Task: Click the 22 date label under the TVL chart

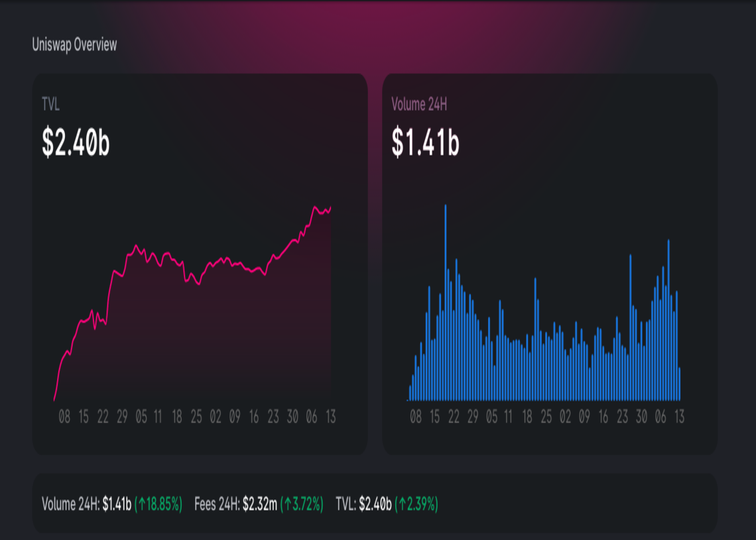Action: [x=103, y=417]
